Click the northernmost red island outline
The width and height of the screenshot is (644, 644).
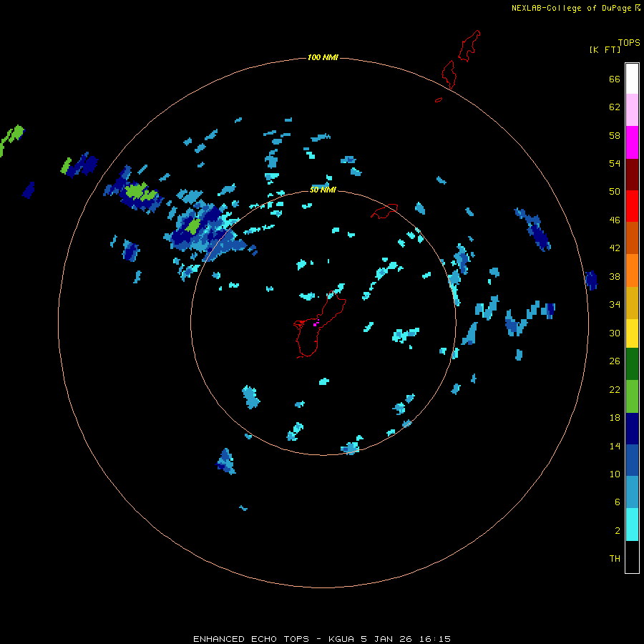(469, 46)
